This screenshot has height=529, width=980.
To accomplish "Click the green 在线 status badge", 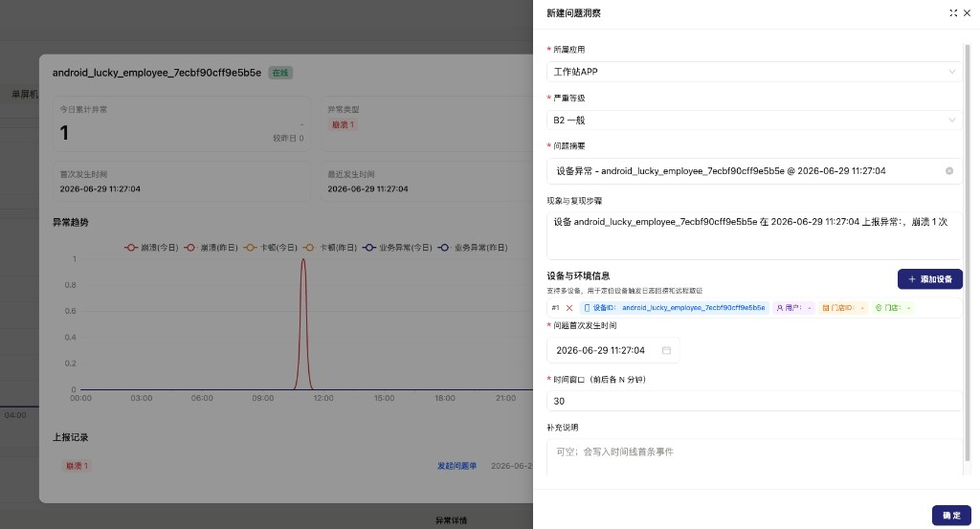I will coord(280,73).
